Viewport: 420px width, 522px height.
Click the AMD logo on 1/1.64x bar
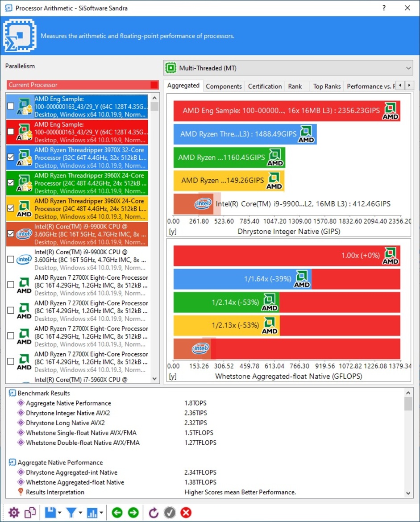302,279
